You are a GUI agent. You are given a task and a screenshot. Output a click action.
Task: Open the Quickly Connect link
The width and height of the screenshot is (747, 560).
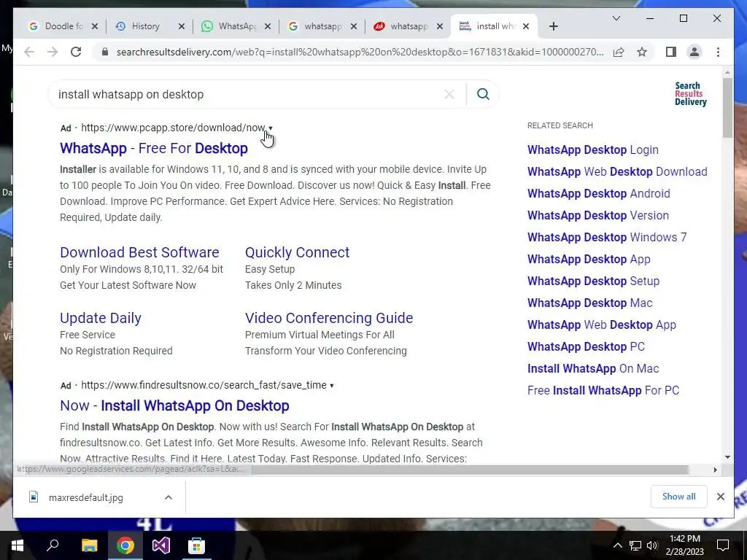[298, 252]
